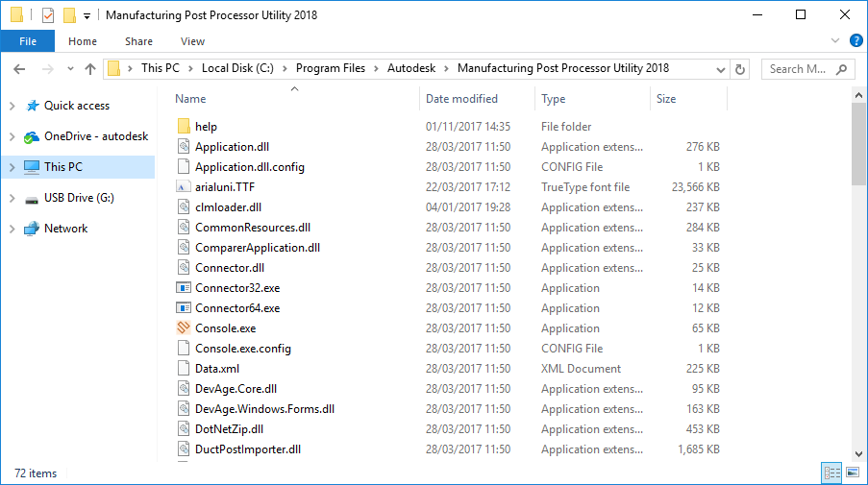
Task: Open the Help icon
Action: (x=856, y=40)
